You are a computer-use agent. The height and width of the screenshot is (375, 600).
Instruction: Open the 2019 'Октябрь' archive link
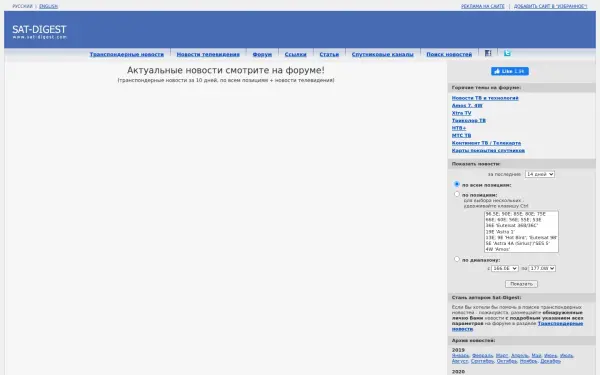click(507, 361)
